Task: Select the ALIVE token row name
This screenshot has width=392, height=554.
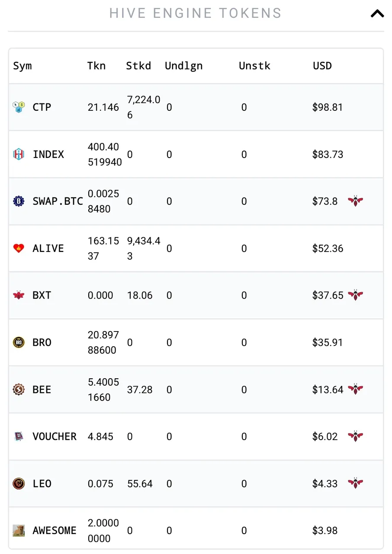Action: [48, 248]
